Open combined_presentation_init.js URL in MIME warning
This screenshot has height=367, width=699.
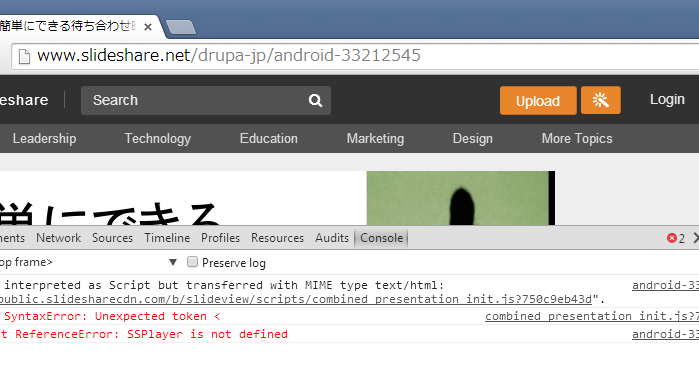(x=296, y=299)
